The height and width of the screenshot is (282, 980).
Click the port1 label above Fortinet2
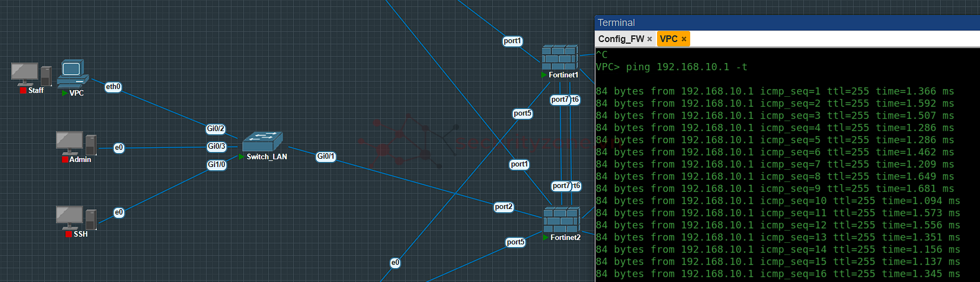(x=519, y=164)
